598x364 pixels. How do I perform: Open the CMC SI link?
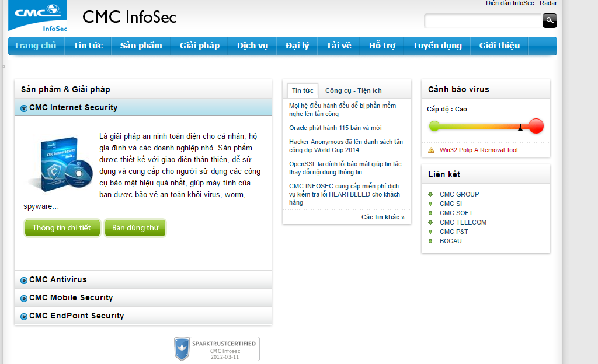tap(450, 204)
